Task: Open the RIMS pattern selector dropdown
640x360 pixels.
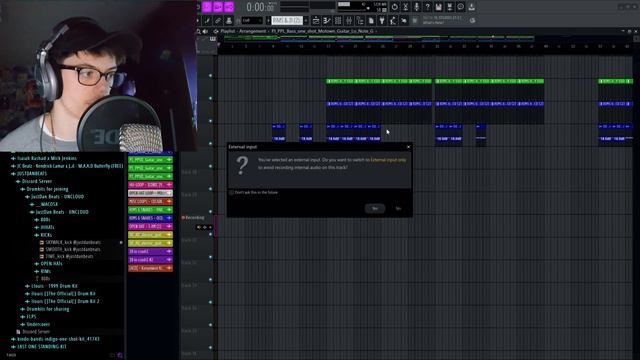Action: pyautogui.click(x=287, y=20)
